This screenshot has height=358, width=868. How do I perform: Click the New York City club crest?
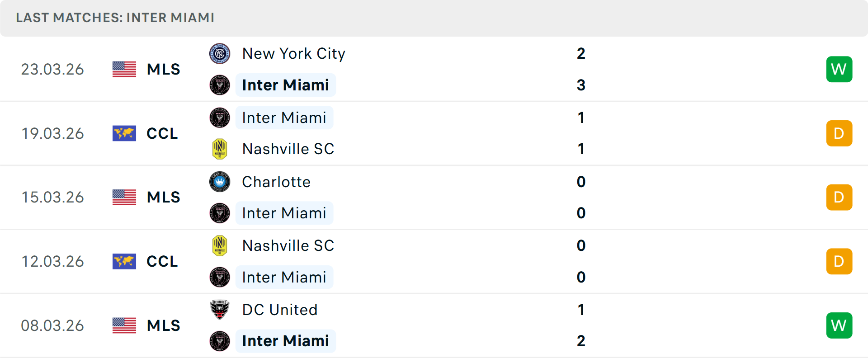pyautogui.click(x=220, y=53)
